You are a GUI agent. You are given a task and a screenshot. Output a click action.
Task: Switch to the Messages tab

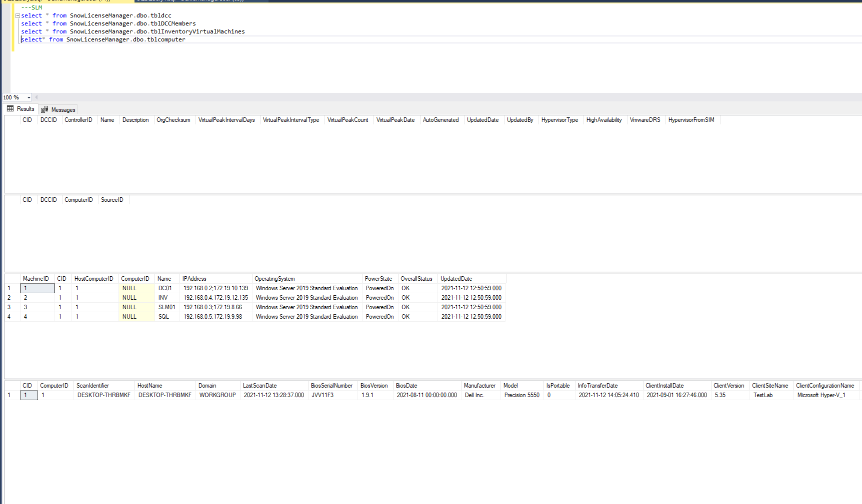(58, 109)
